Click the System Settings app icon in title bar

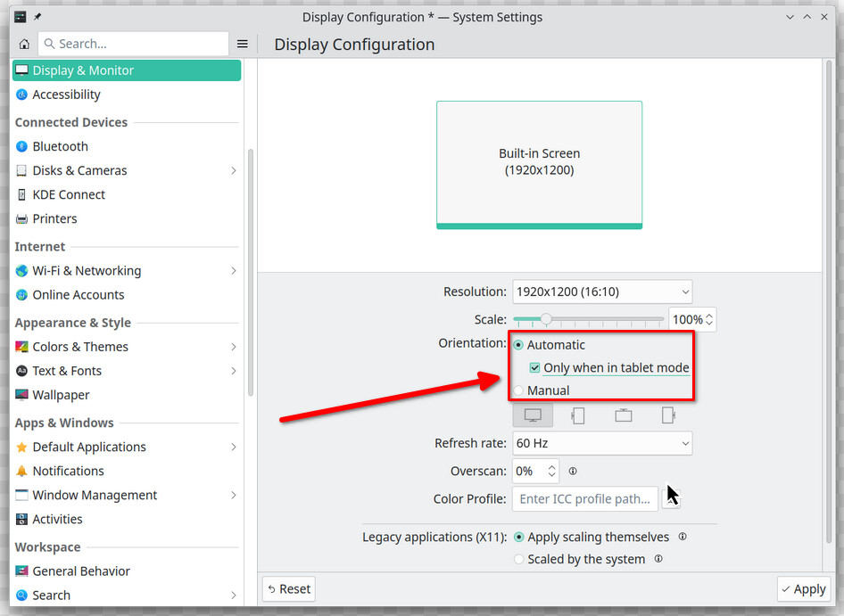(20, 17)
